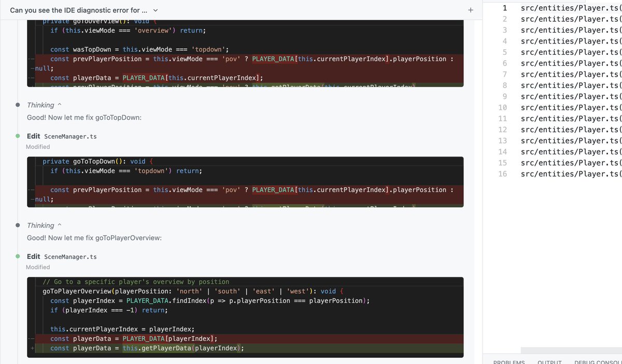
Task: Switch to the PROBLEMS tab
Action: point(508,361)
